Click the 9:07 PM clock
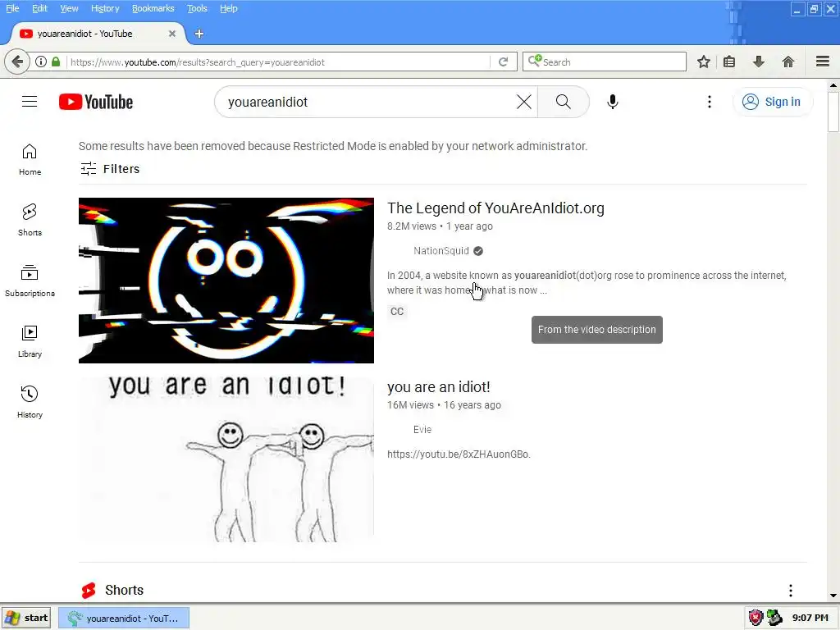The height and width of the screenshot is (630, 840). pos(810,618)
